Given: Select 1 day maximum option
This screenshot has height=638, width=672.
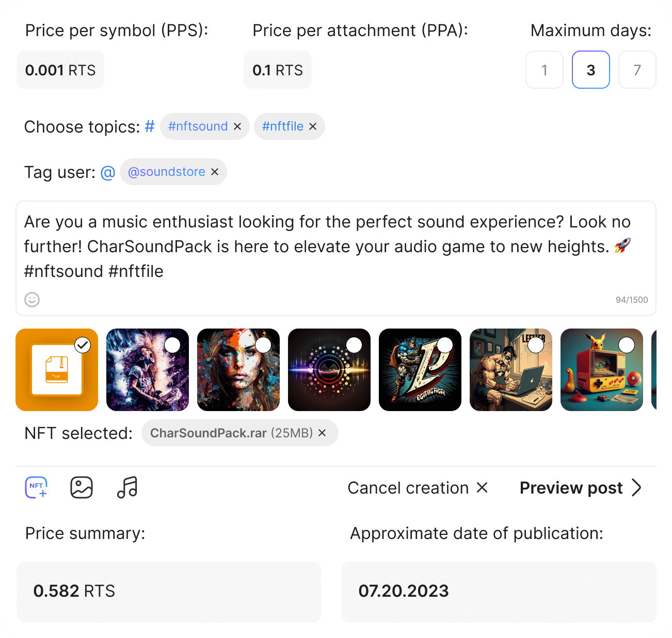Looking at the screenshot, I should [544, 70].
